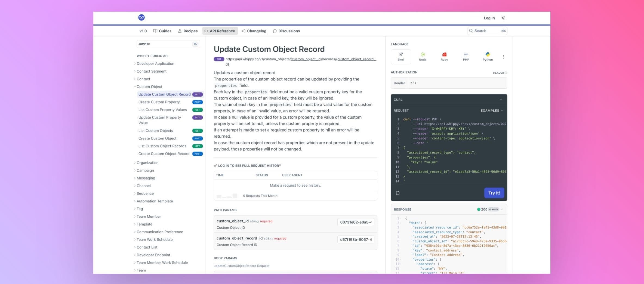Toggle light/dark theme with sun icon

coord(503,18)
